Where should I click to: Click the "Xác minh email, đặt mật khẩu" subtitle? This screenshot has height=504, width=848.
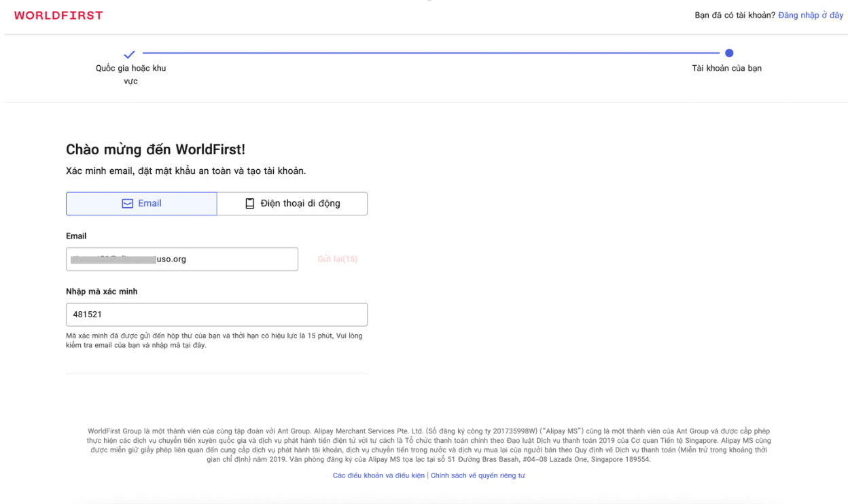(x=185, y=171)
